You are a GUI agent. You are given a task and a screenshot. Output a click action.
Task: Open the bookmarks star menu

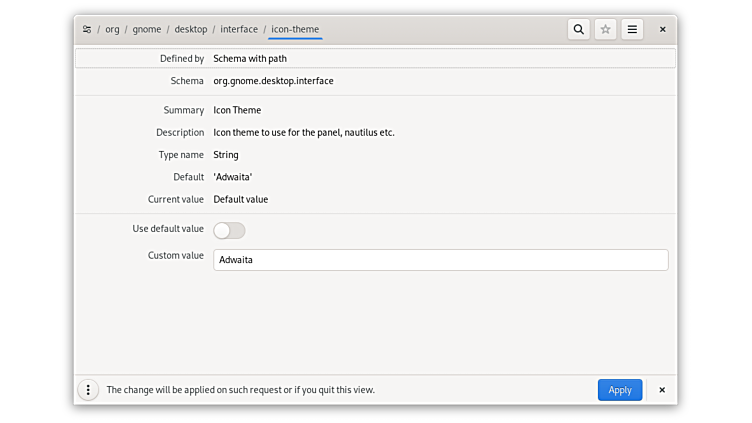(605, 30)
